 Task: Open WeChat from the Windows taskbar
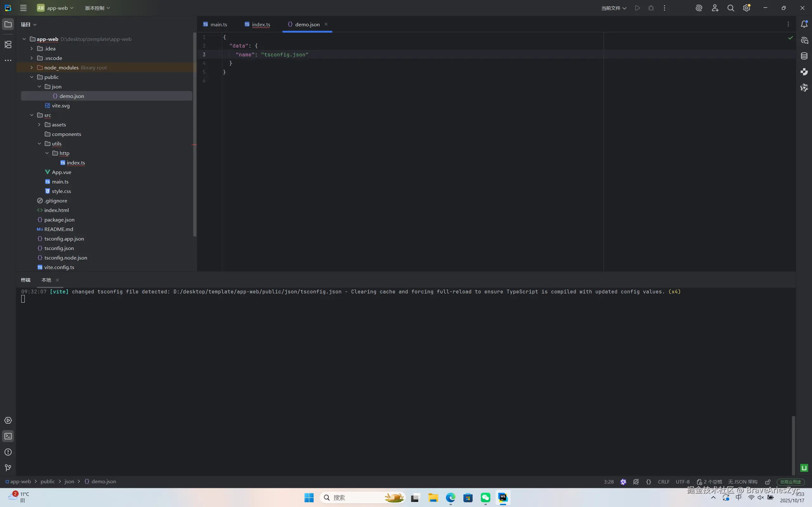click(x=485, y=497)
